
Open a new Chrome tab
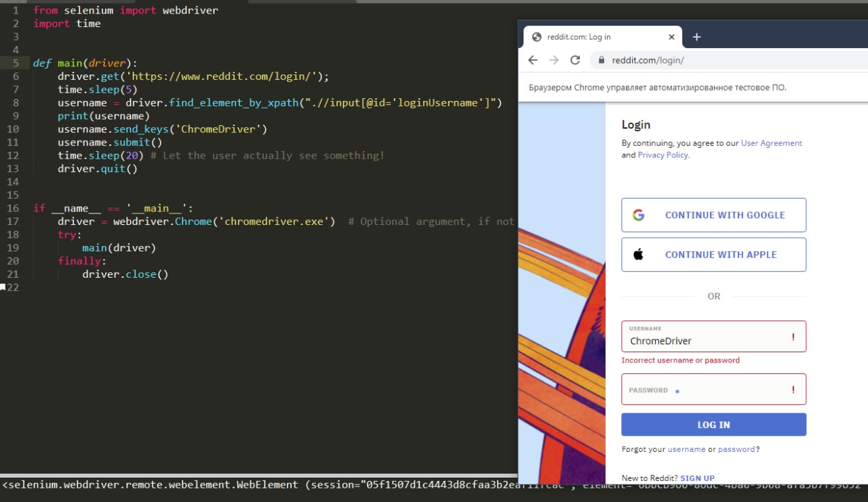pos(696,37)
